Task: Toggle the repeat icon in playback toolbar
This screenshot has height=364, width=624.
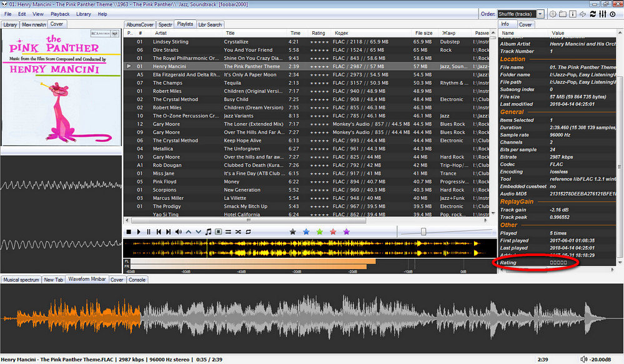Action: click(x=248, y=232)
